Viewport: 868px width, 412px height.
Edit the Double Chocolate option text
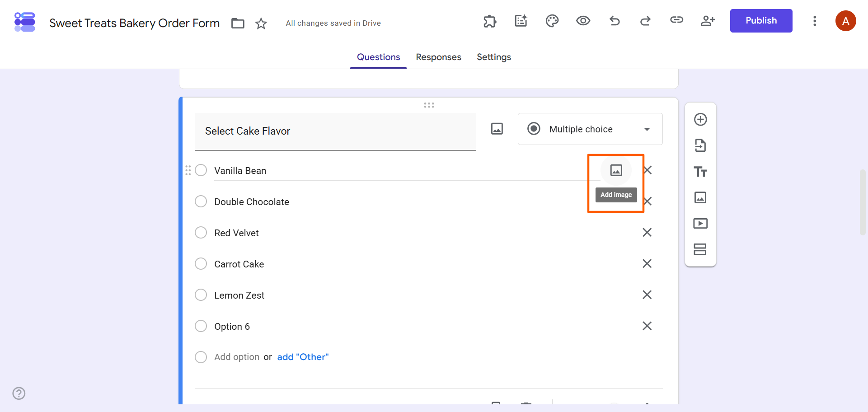tap(252, 202)
